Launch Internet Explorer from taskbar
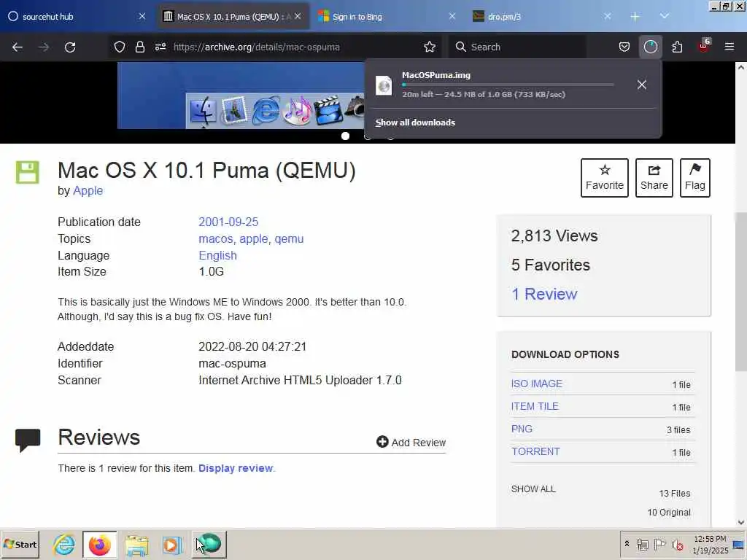747x560 pixels. click(x=64, y=544)
